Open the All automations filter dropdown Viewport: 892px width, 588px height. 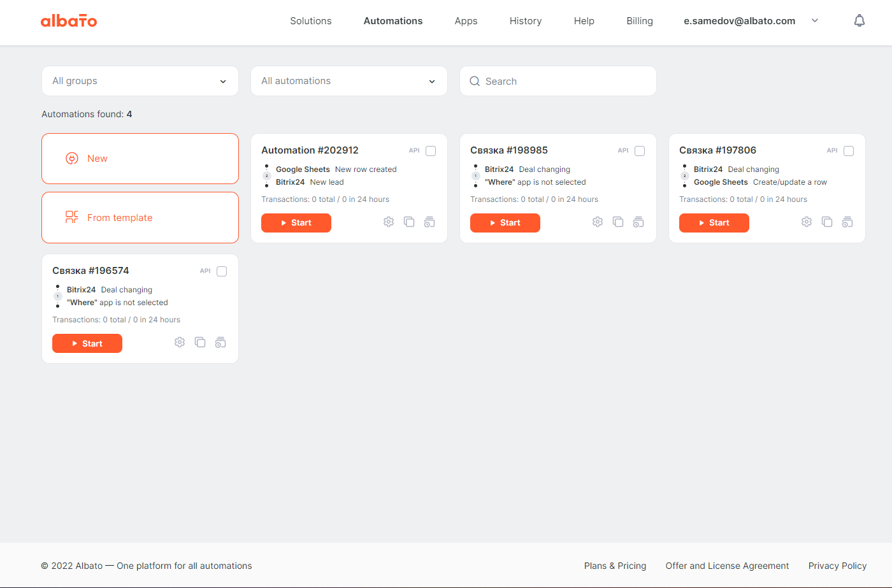(349, 81)
